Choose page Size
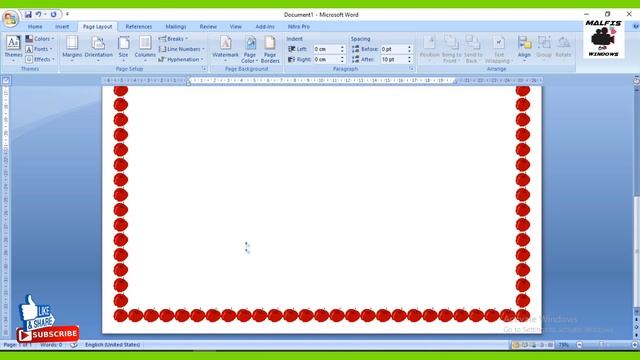The width and height of the screenshot is (640, 360). [x=123, y=48]
